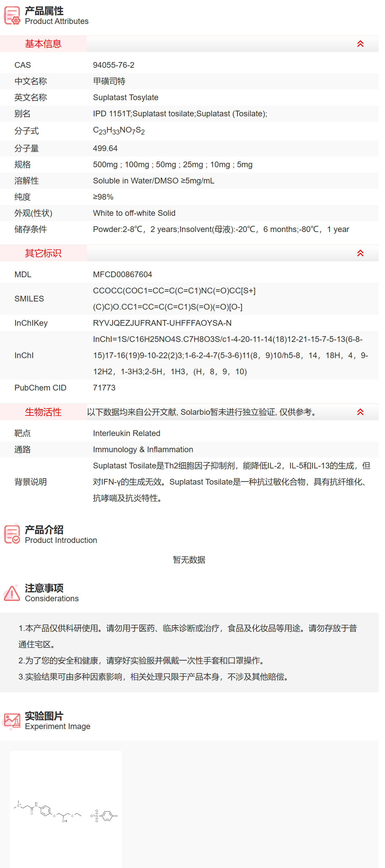Viewport: 385px width, 868px height.
Task: Click the InChIKey RYVJQEZJUFRANT-UHFFFAOYSA-N
Action: pos(162,323)
